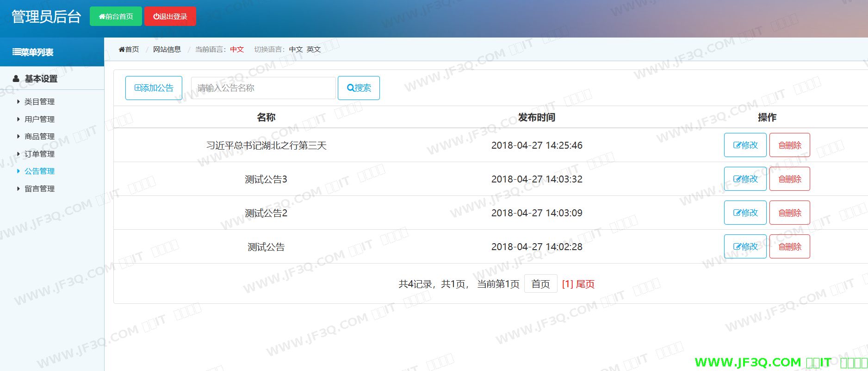
Task: Click the home icon in the breadcrumb
Action: click(122, 50)
